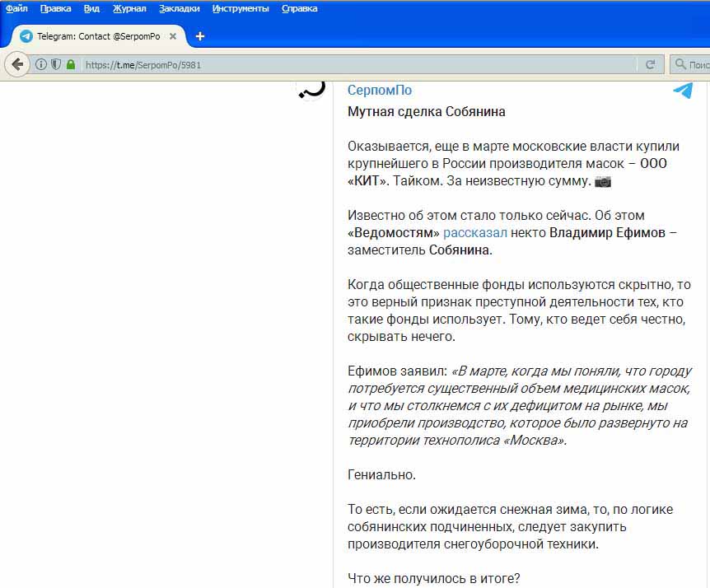Screen dimensions: 710x588
Task: Click the СерпомПо channel avatar
Action: pos(312,90)
